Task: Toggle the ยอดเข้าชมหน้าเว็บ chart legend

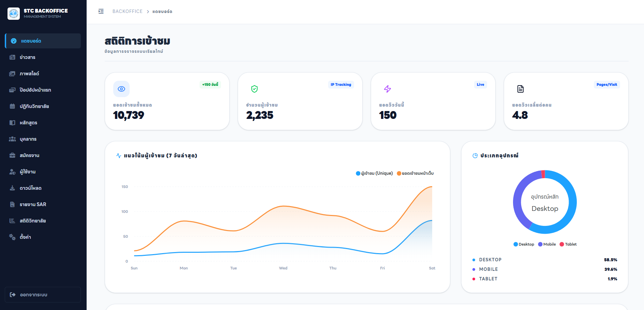Action: click(x=415, y=173)
